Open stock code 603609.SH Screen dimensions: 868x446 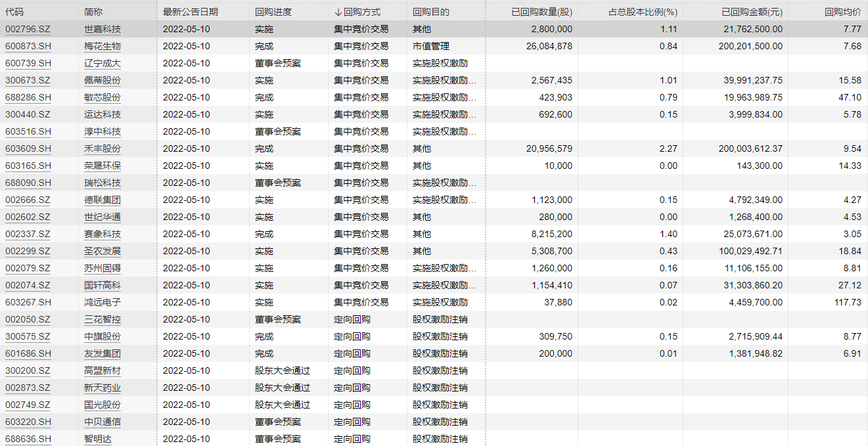tap(28, 148)
